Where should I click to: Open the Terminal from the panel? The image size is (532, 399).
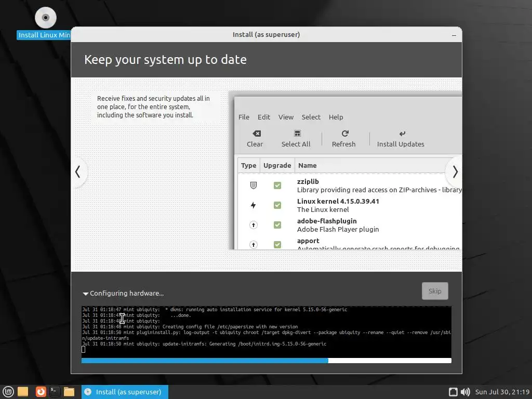point(54,392)
